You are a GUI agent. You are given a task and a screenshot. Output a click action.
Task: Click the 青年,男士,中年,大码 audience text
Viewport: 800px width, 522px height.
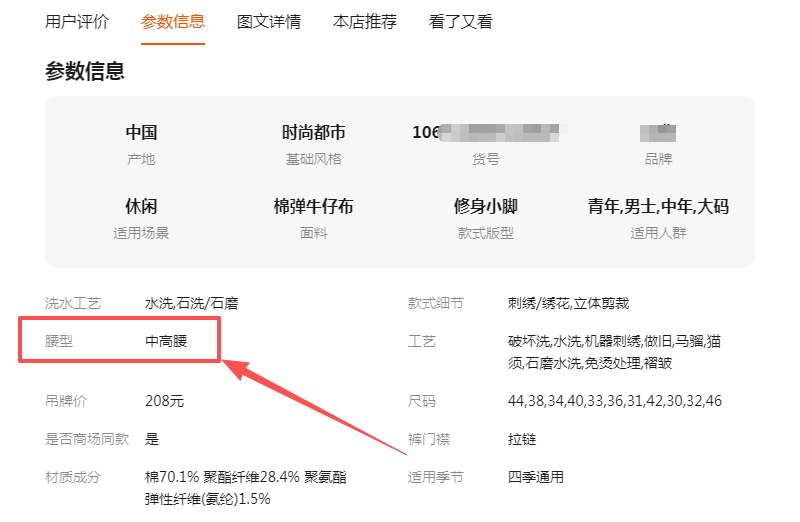[658, 207]
